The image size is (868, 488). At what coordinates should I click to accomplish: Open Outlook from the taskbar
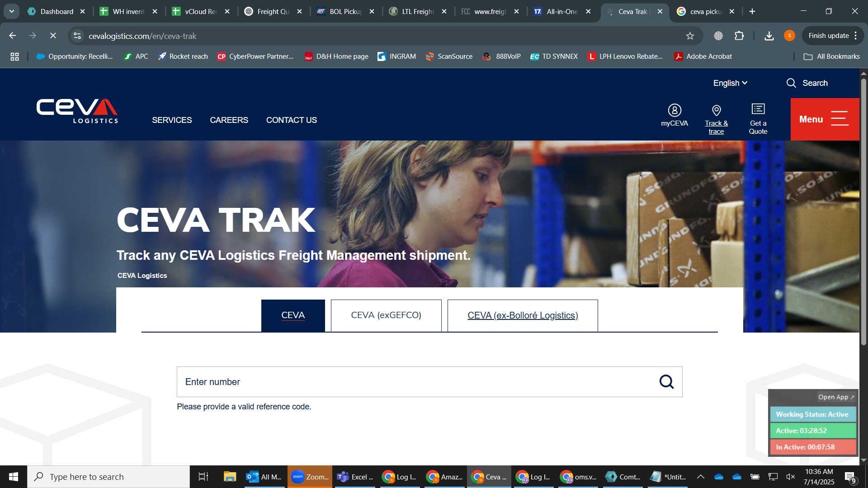(x=264, y=477)
